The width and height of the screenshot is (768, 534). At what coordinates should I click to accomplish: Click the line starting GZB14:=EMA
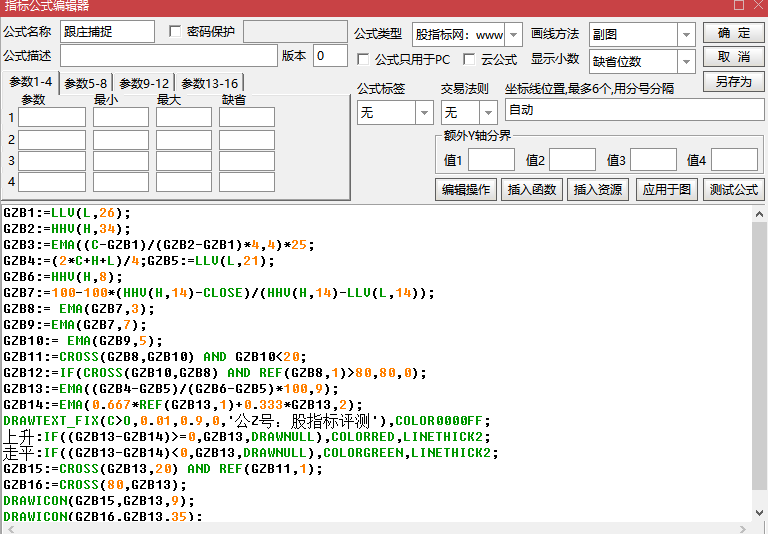(183, 405)
